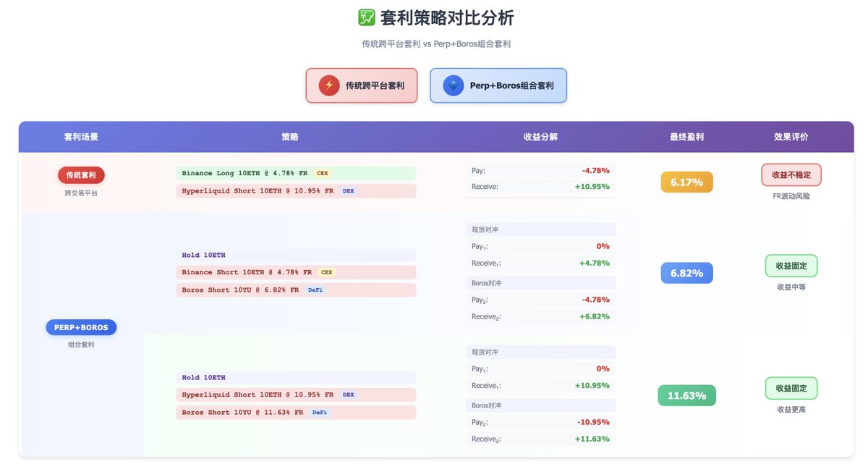Click the 最终盈利 column header

click(x=686, y=137)
